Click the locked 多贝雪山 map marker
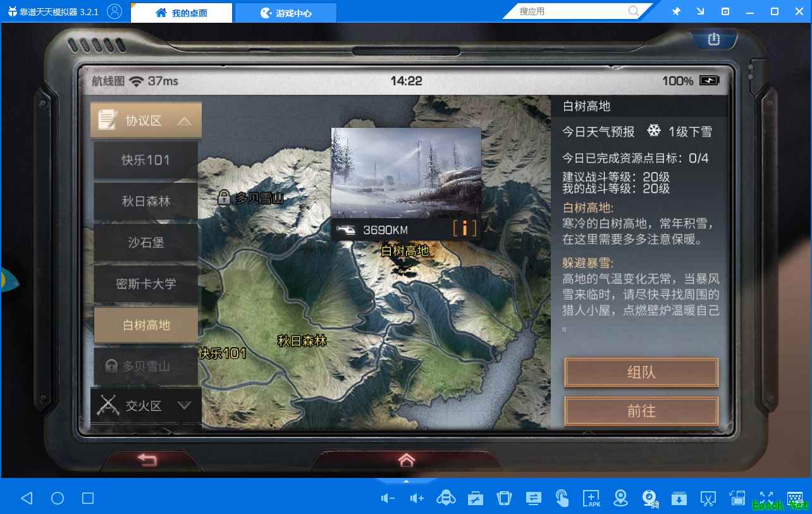Image resolution: width=812 pixels, height=514 pixels. coord(250,198)
